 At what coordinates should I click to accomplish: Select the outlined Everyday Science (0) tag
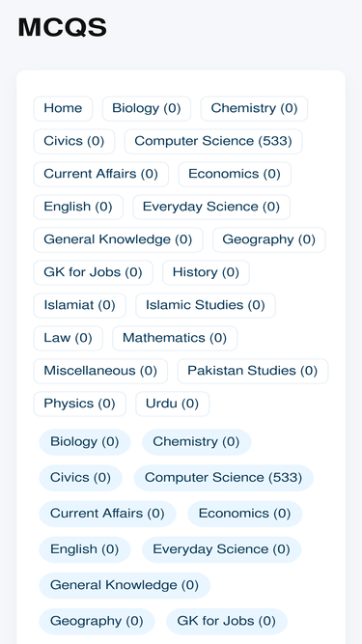(211, 207)
